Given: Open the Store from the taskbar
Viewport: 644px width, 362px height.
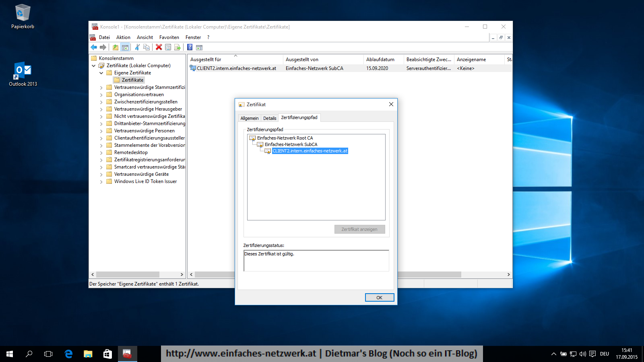Looking at the screenshot, I should pyautogui.click(x=107, y=354).
